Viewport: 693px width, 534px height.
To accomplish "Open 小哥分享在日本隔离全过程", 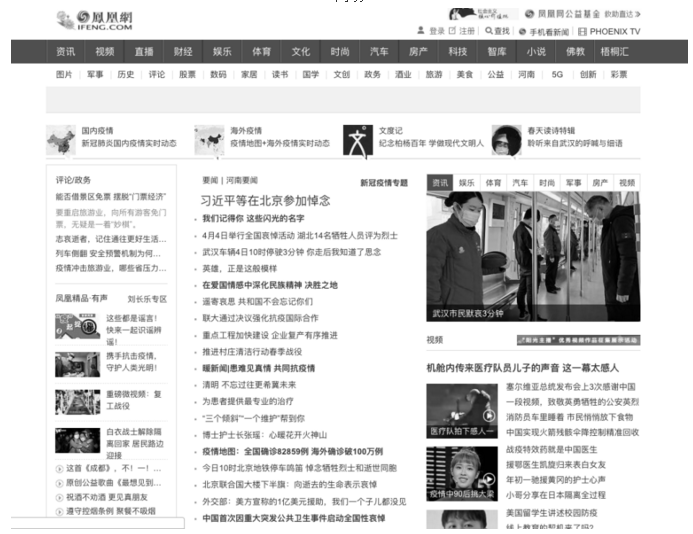I will click(x=556, y=496).
